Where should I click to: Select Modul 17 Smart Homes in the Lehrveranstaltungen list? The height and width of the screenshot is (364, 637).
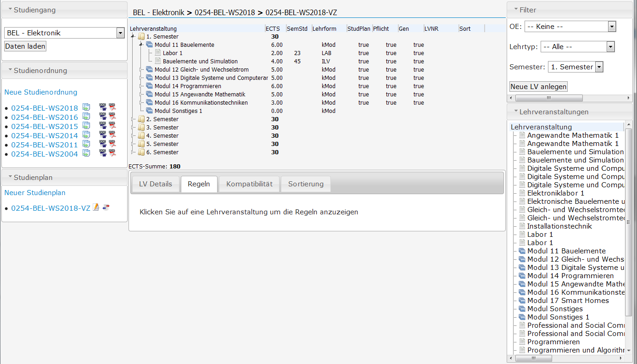[568, 301]
